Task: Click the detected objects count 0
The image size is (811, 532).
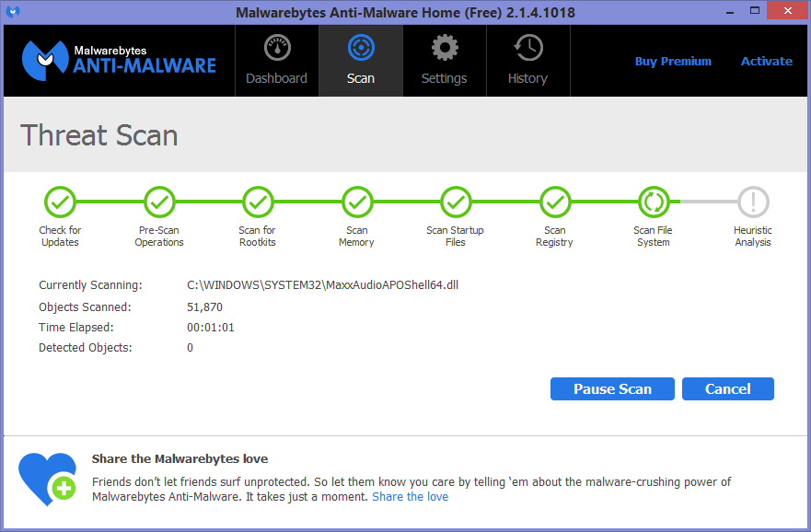Action: point(190,347)
